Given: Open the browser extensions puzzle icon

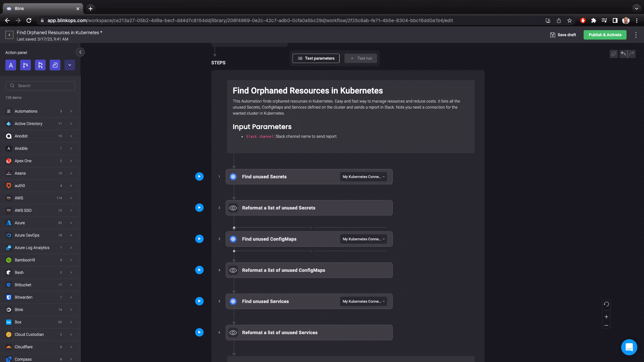Looking at the screenshot, I should pyautogui.click(x=593, y=20).
